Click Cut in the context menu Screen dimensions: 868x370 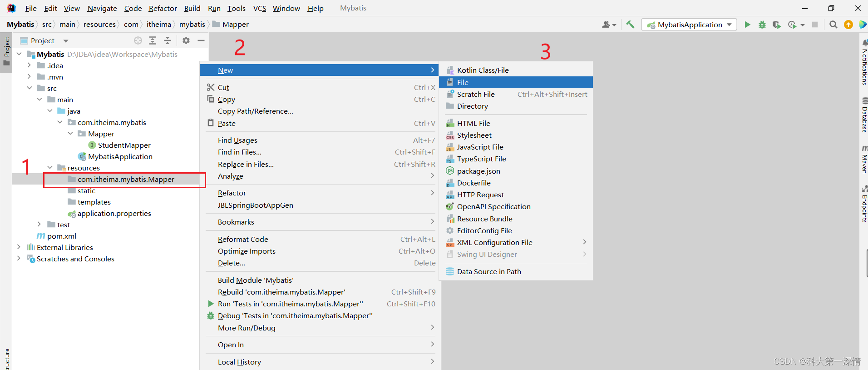[319, 87]
